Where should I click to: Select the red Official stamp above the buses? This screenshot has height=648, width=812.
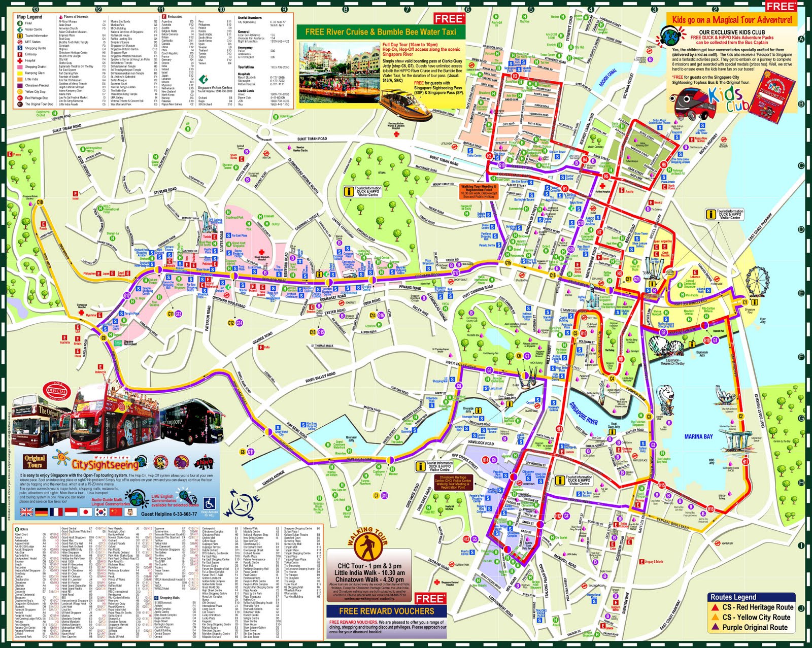(x=57, y=391)
